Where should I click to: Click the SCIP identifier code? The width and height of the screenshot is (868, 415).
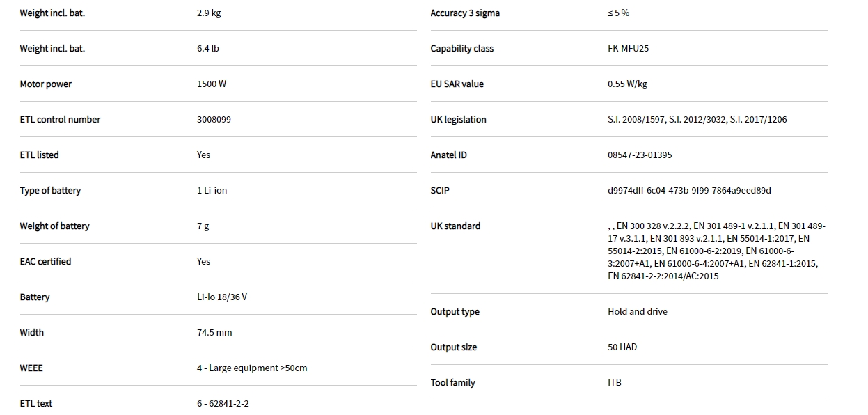pyautogui.click(x=689, y=191)
